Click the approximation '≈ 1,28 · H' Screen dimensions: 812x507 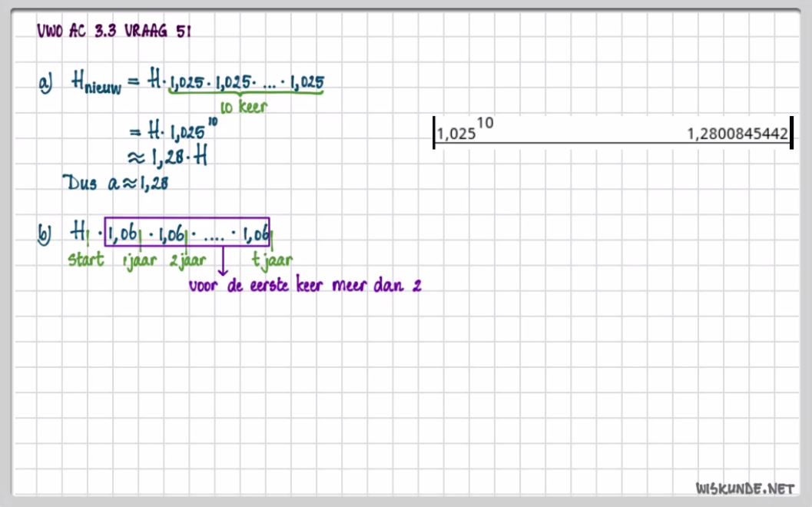(167, 157)
